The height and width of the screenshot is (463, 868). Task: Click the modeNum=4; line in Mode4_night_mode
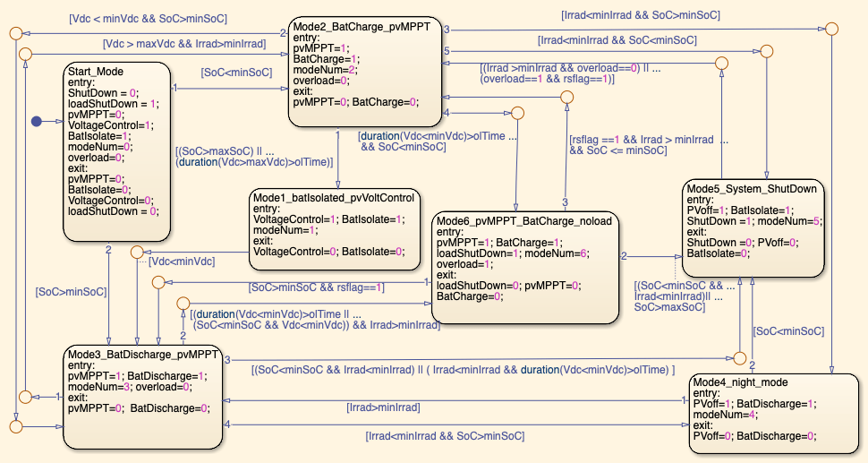coord(725,415)
